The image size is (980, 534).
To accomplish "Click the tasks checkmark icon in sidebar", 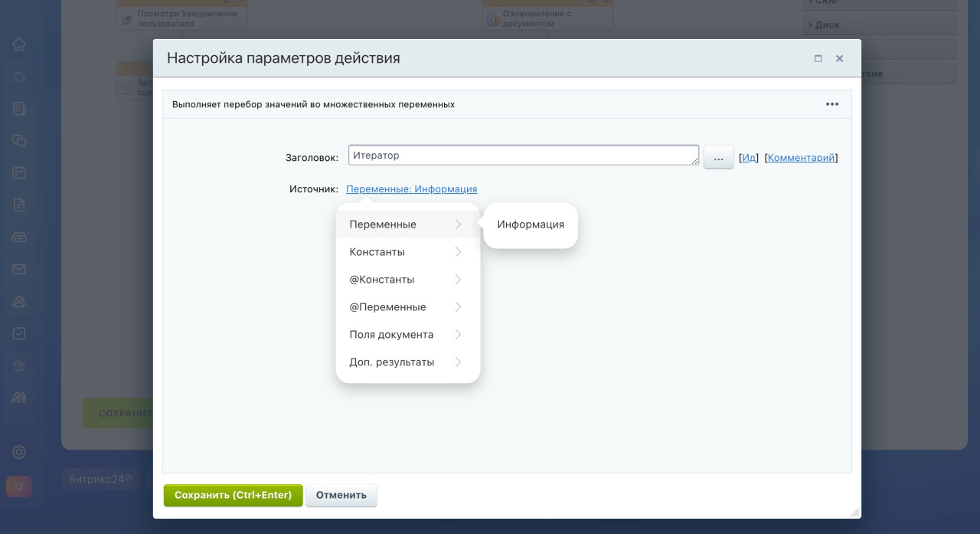I will [19, 334].
